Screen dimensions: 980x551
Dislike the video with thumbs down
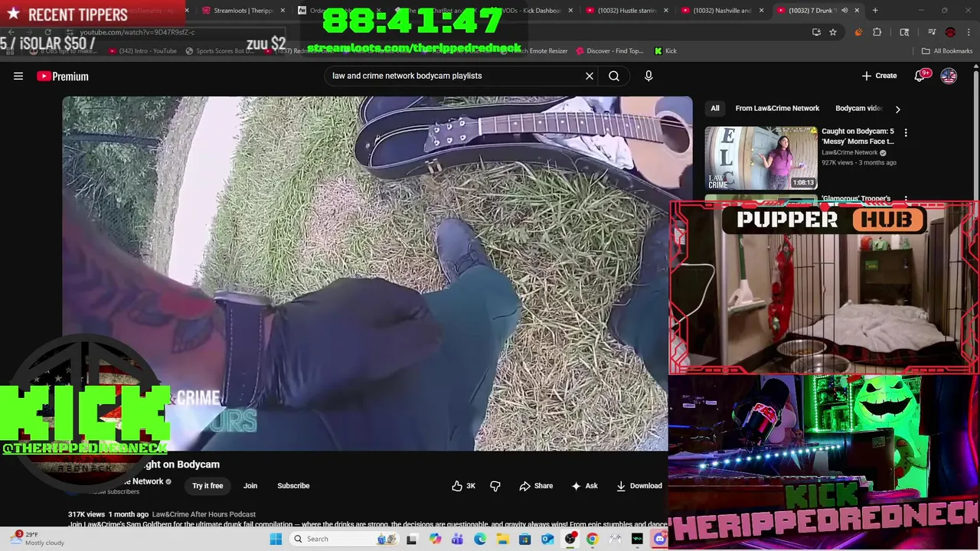495,486
